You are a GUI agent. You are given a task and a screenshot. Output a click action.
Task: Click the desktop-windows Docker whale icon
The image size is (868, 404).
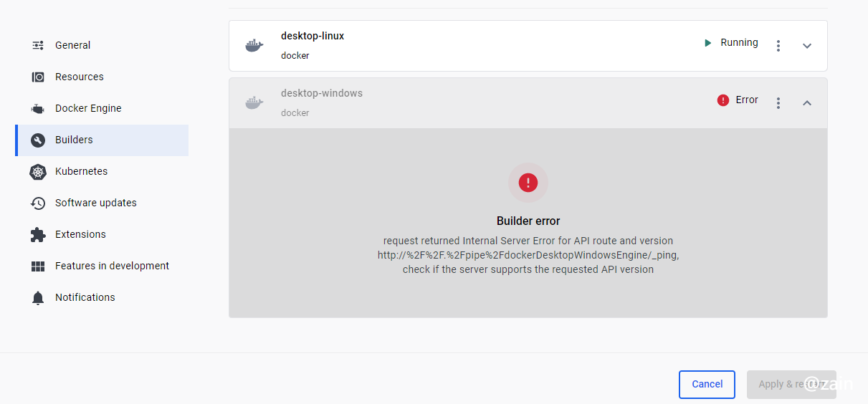point(254,103)
